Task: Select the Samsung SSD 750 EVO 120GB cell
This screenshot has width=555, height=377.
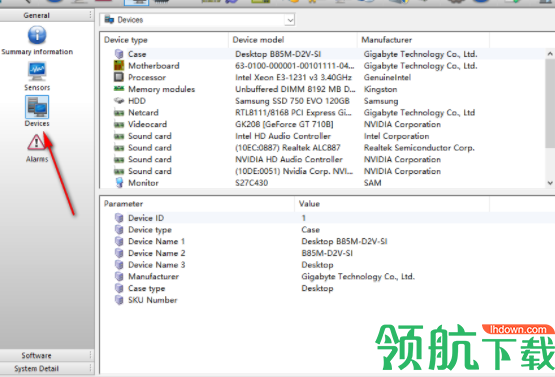Action: click(x=292, y=101)
